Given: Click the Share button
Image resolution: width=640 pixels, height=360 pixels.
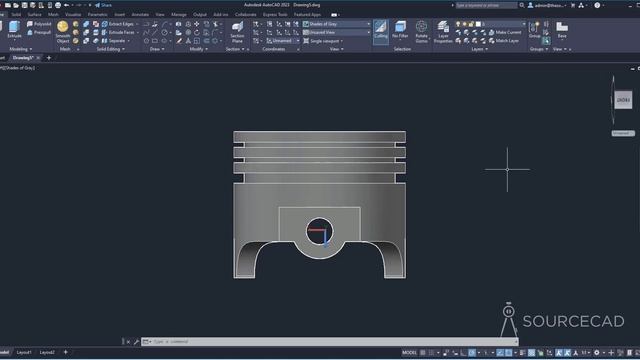Looking at the screenshot, I should (103, 5).
